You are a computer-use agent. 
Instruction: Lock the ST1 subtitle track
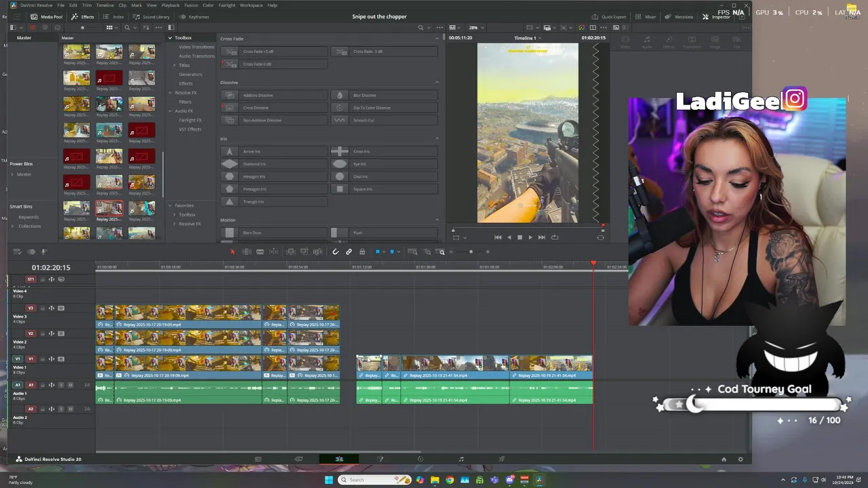(x=43, y=279)
